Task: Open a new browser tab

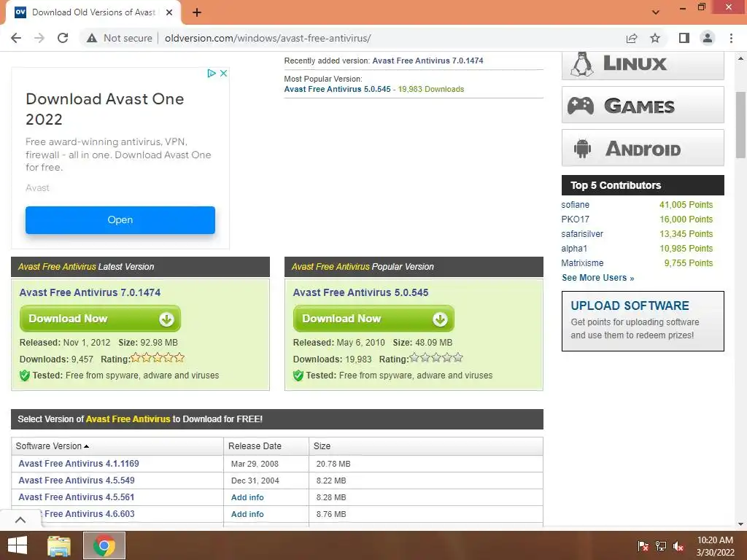Action: click(197, 13)
